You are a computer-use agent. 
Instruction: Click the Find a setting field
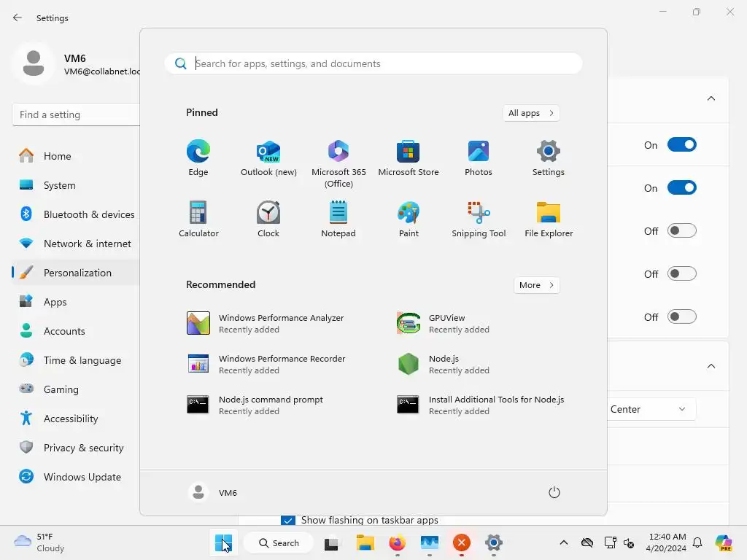click(x=76, y=114)
